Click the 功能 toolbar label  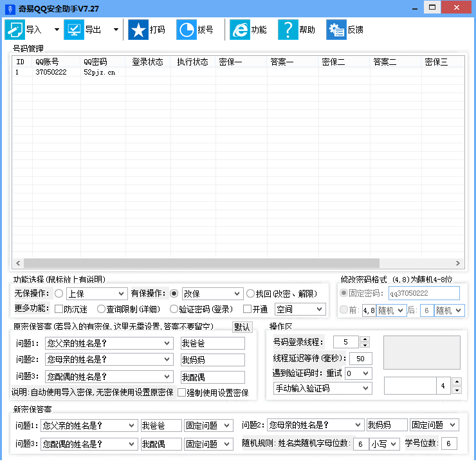pos(259,30)
